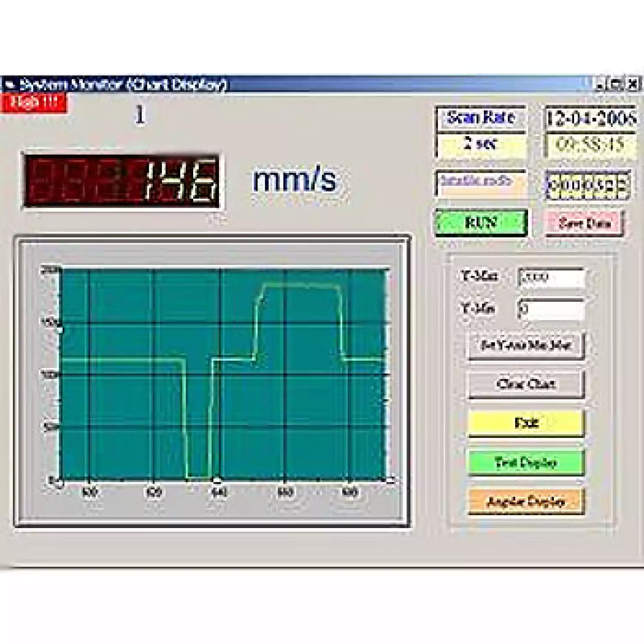
Task: Focus the Y-Min input field
Action: 552,309
